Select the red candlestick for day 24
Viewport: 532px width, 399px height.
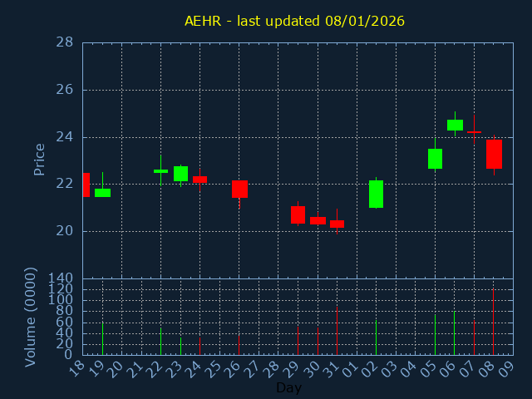click(199, 180)
